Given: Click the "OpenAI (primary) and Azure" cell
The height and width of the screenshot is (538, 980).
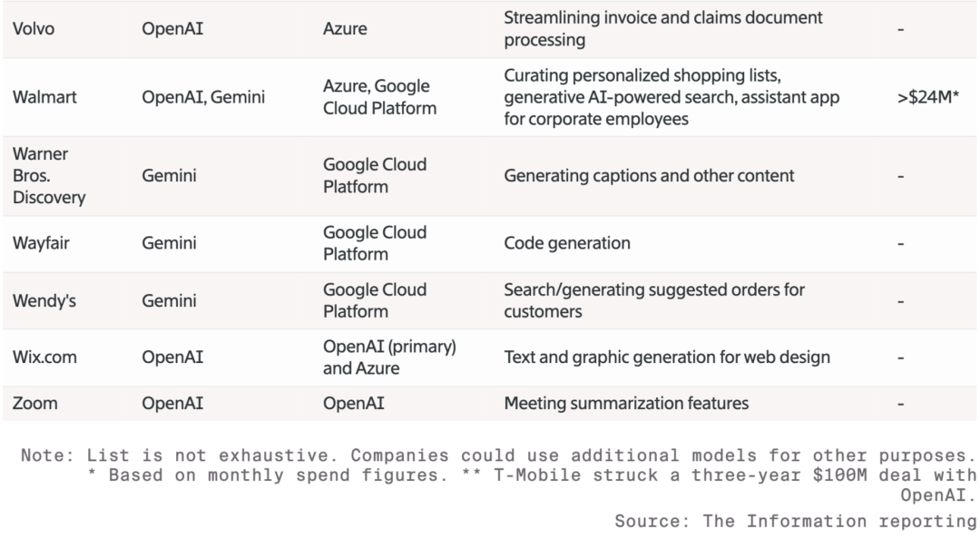Looking at the screenshot, I should [x=389, y=357].
